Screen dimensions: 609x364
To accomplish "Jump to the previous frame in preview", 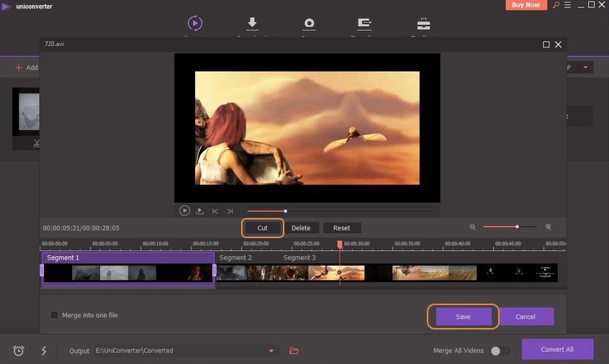I will click(215, 211).
